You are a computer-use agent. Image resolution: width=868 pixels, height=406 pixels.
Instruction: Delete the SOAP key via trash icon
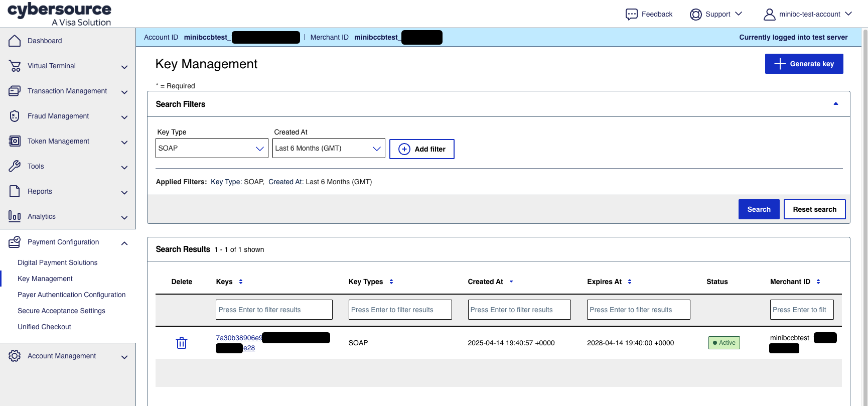point(182,343)
